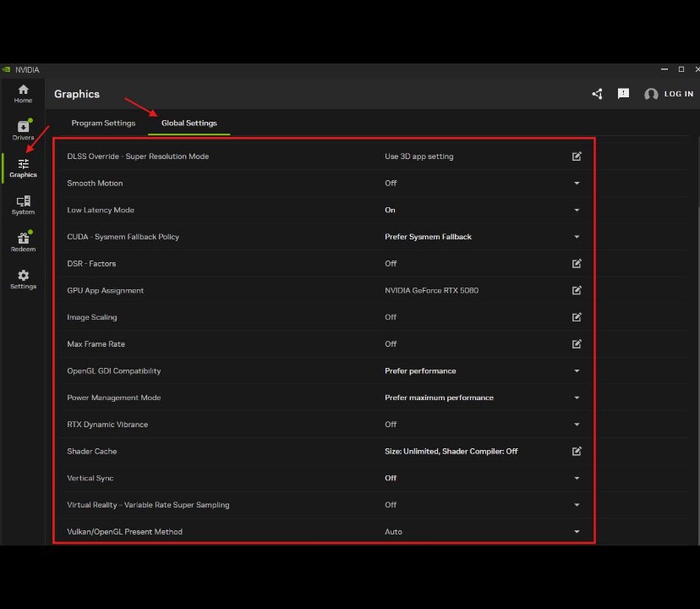Click 'Size: Unlimited, Shader Compiler: Off' value
Image resolution: width=700 pixels, height=609 pixels.
point(451,452)
